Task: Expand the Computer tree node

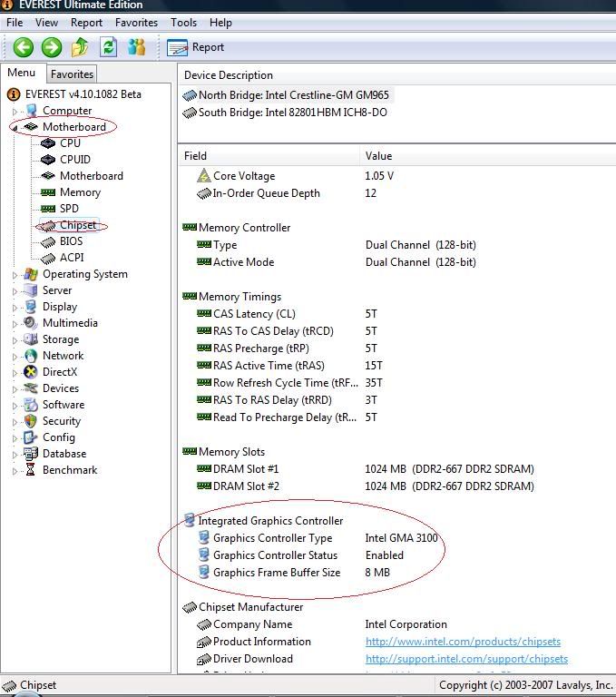Action: coord(15,111)
